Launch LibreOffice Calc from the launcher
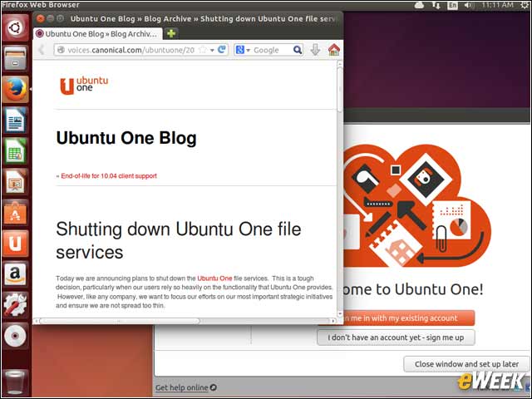Viewport: 532px width, 399px height. tap(15, 151)
